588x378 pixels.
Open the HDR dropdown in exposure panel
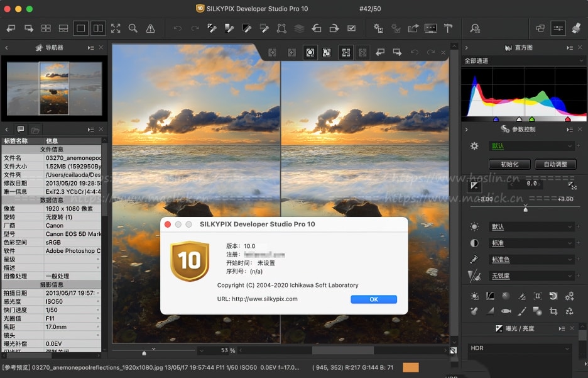tap(519, 348)
